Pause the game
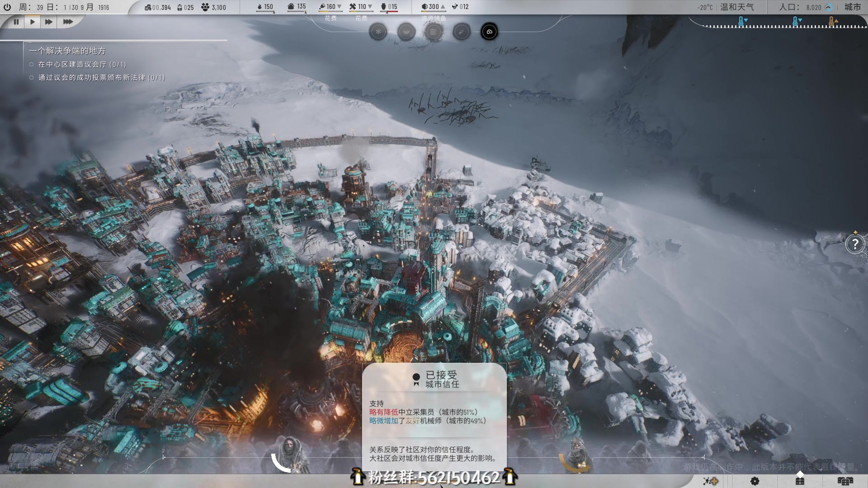This screenshot has width=868, height=488. pos(16,22)
